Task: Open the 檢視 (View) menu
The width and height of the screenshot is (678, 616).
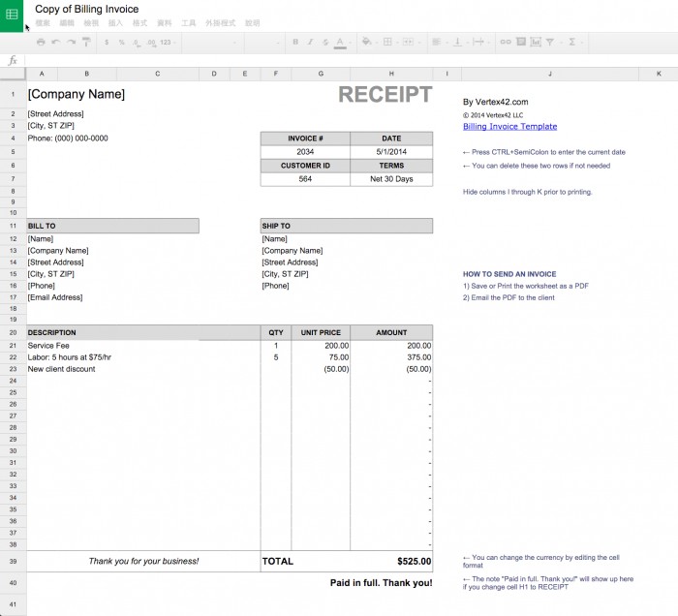Action: (x=91, y=23)
